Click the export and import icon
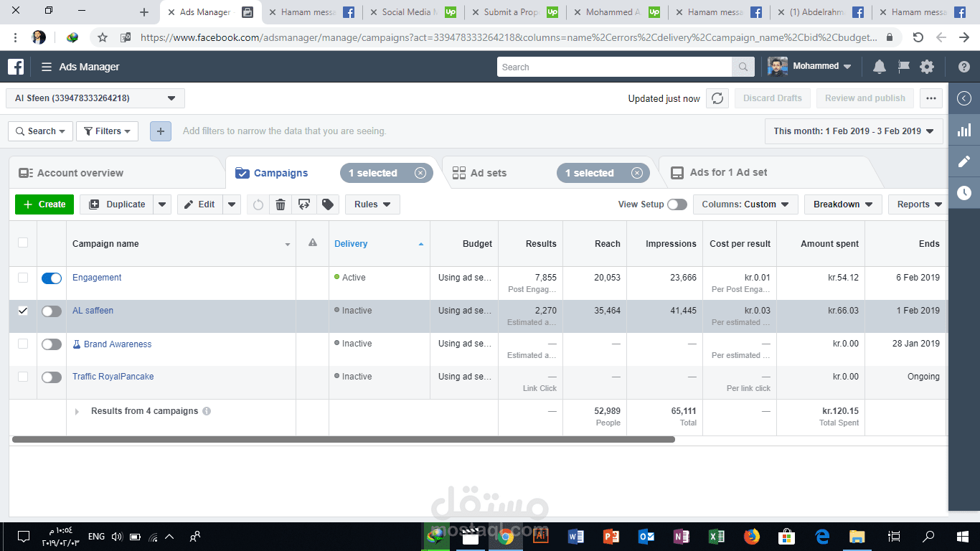The image size is (980, 551). click(x=304, y=204)
